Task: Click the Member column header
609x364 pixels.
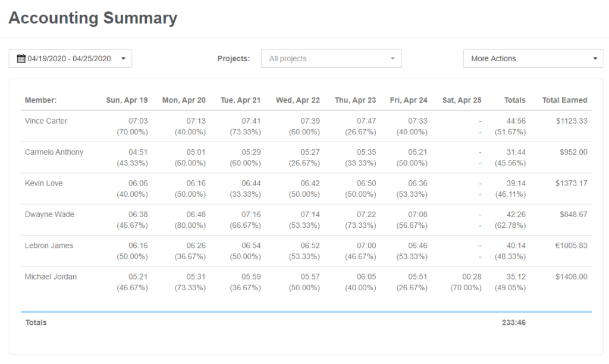Action: 40,101
